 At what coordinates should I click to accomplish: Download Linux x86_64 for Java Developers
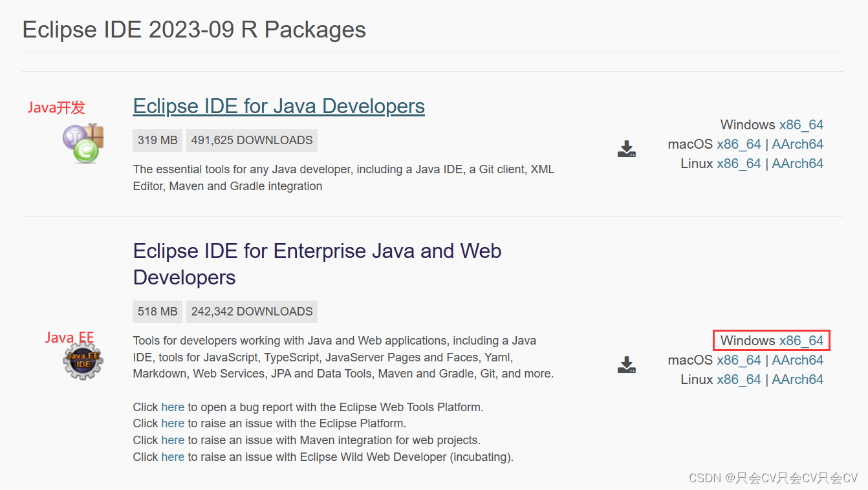click(739, 164)
